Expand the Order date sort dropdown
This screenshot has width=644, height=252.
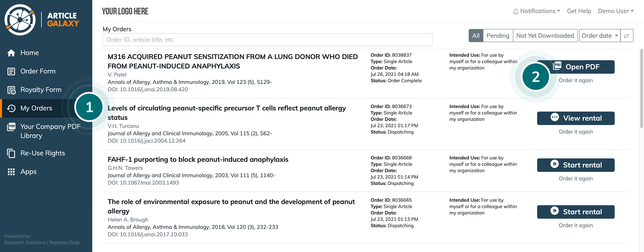coord(600,36)
